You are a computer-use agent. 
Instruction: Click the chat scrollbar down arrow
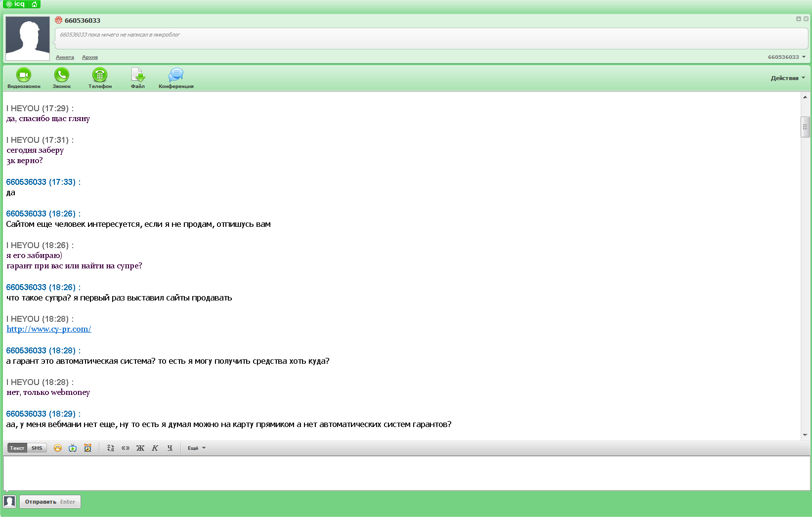[x=805, y=435]
